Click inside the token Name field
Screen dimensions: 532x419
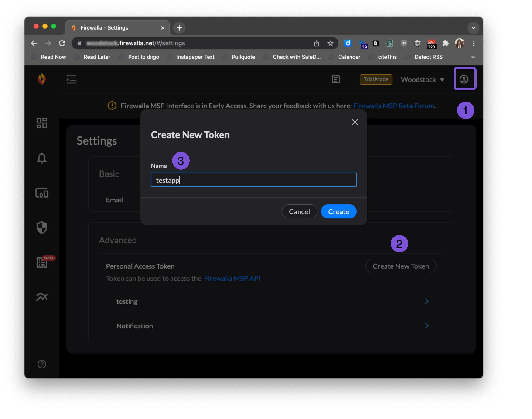(254, 180)
